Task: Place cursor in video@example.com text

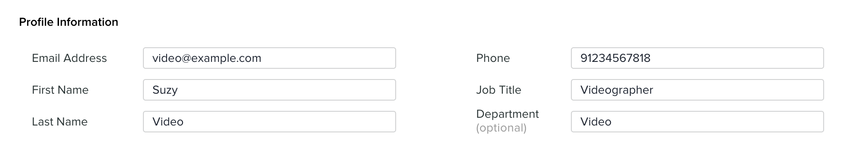Action: click(207, 58)
